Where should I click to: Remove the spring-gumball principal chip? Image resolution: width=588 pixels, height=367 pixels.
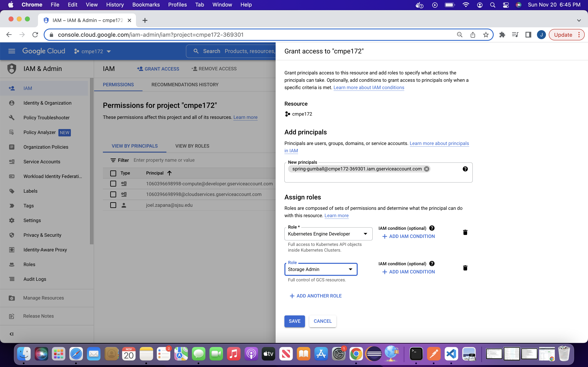tap(427, 169)
